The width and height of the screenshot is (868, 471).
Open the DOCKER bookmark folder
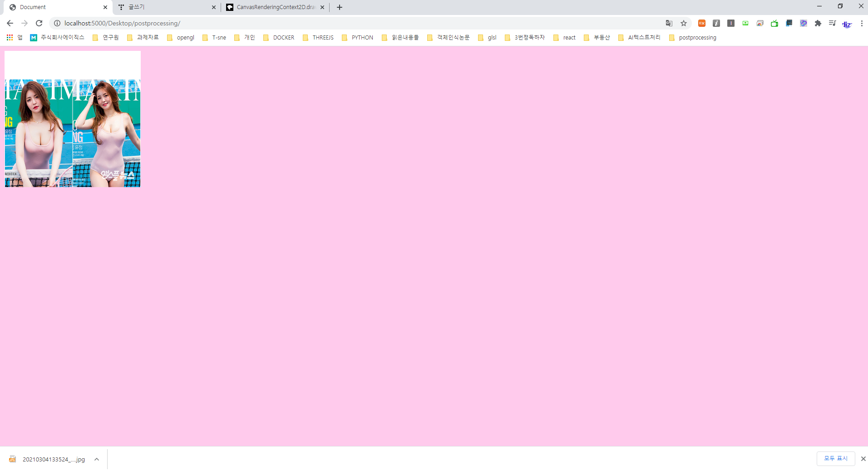[279, 38]
